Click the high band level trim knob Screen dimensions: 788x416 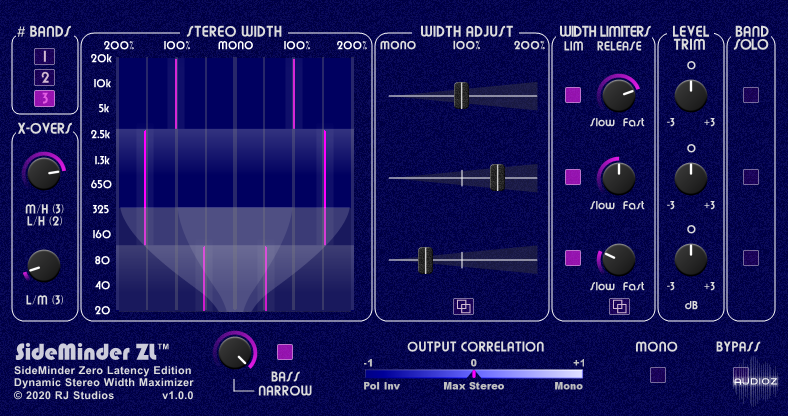click(x=691, y=95)
